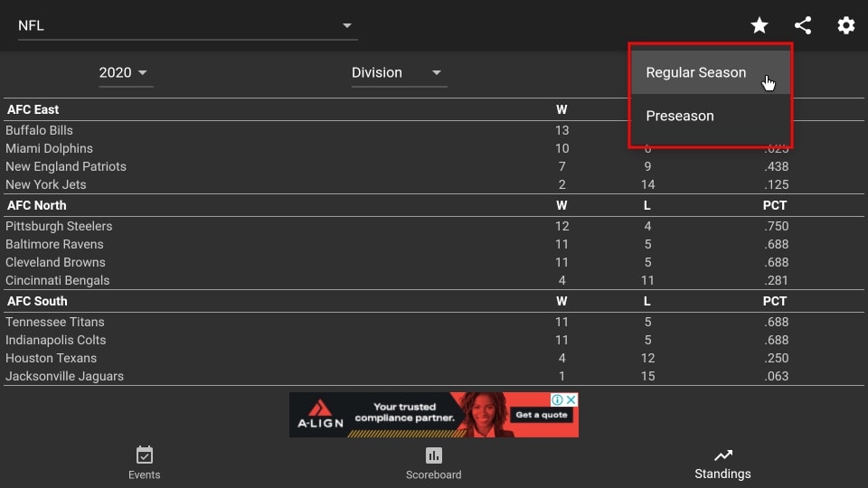Image resolution: width=868 pixels, height=488 pixels.
Task: Select the Tennessee Titans entry
Action: [x=55, y=322]
